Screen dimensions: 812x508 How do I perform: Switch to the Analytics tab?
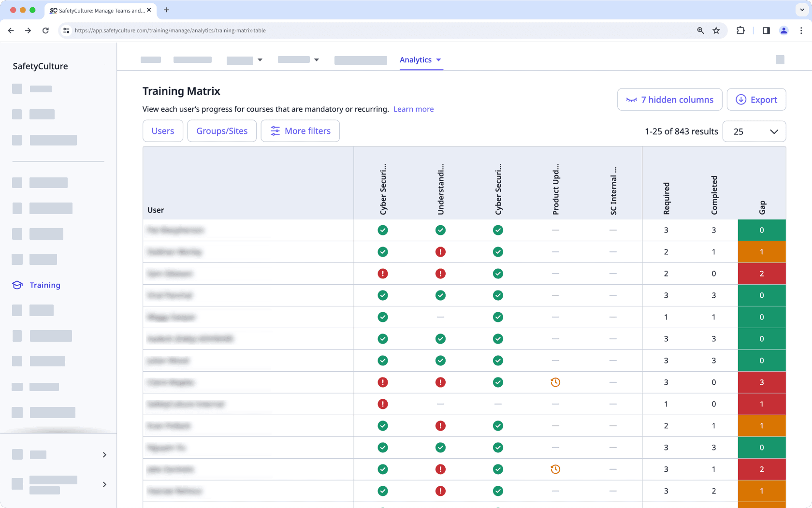[417, 59]
